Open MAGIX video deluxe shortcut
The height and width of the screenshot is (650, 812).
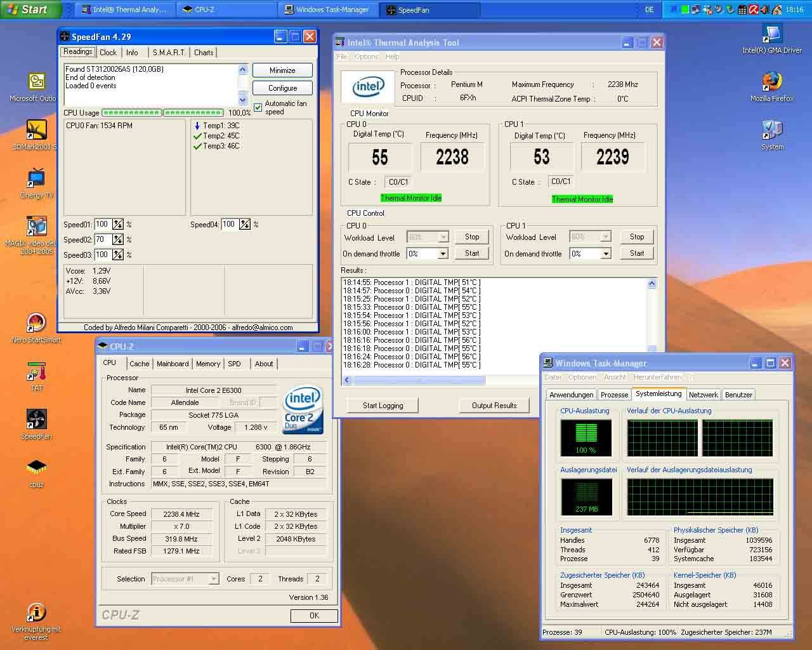(36, 227)
